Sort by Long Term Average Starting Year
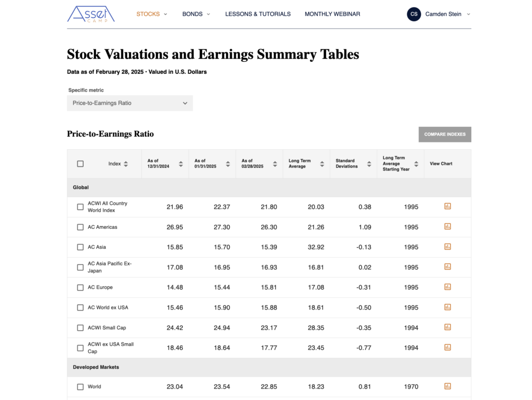The width and height of the screenshot is (532, 400). (x=416, y=164)
